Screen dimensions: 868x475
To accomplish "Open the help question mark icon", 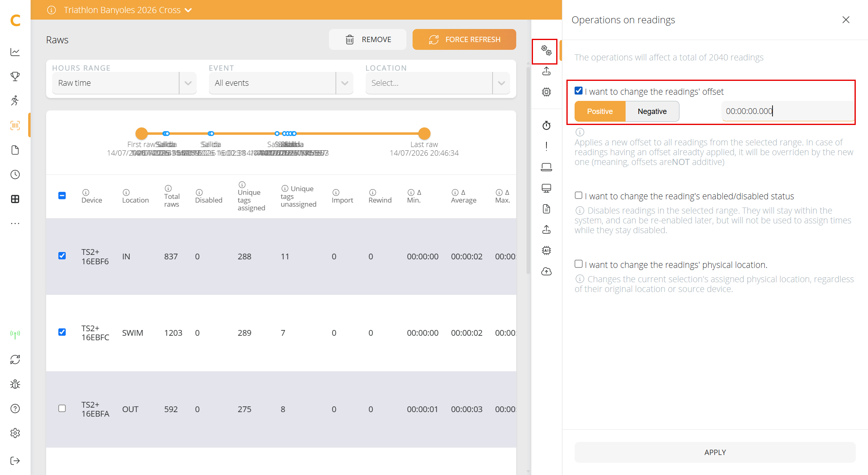I will pyautogui.click(x=15, y=408).
